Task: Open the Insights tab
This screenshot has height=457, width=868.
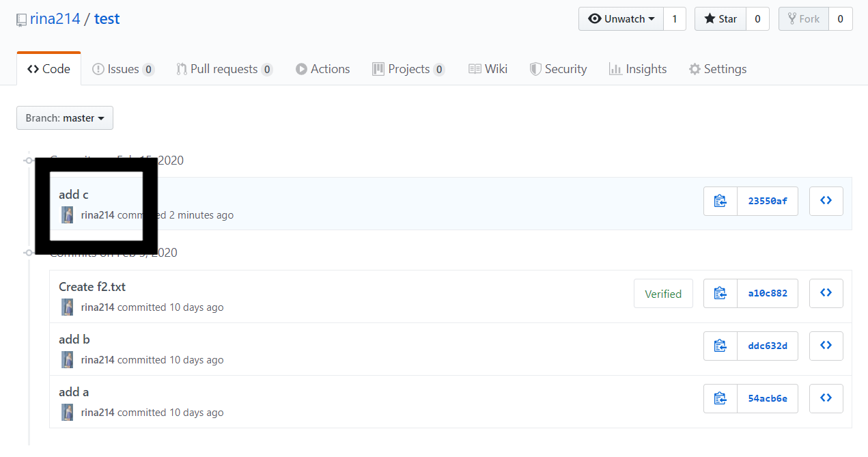Action: (638, 69)
